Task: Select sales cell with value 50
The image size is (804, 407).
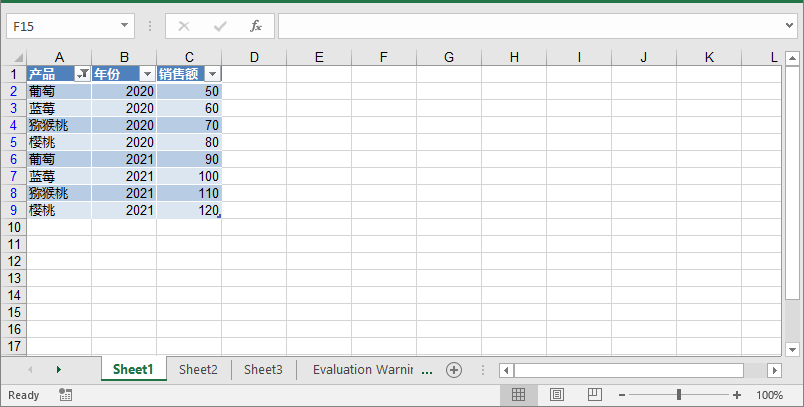Action: pyautogui.click(x=189, y=91)
